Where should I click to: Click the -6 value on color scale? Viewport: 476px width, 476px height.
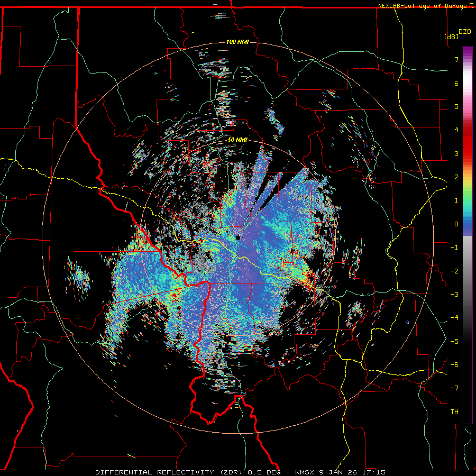pos(454,365)
